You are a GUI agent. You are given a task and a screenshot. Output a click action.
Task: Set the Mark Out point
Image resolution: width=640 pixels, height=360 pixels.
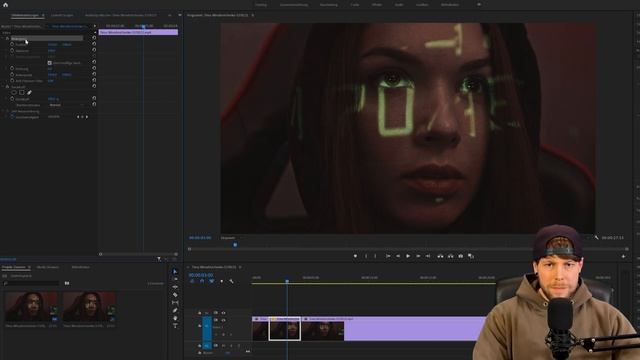point(376,256)
